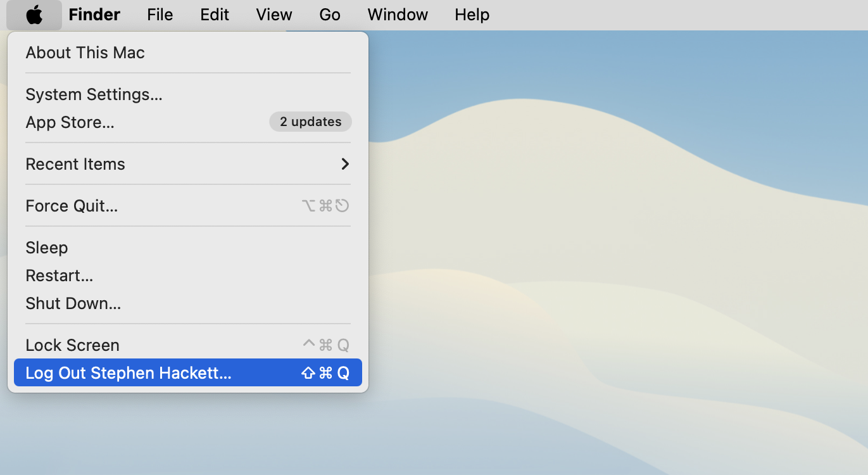Choose Shut Down… menu item

[x=188, y=303]
